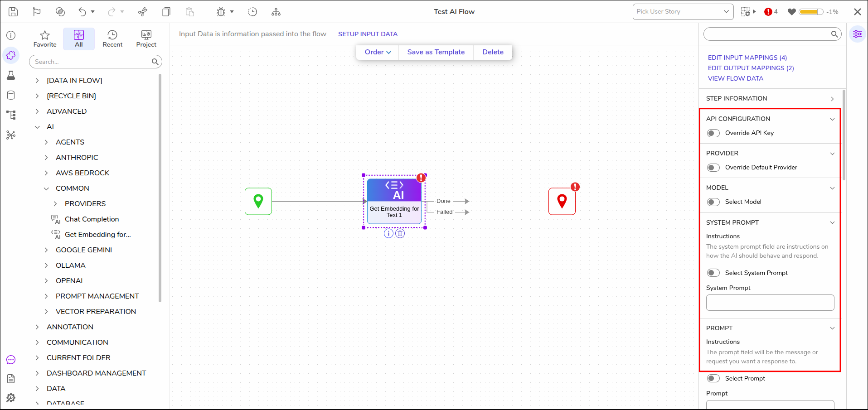Click the properties sliders icon at top right
868x410 pixels.
pyautogui.click(x=858, y=34)
